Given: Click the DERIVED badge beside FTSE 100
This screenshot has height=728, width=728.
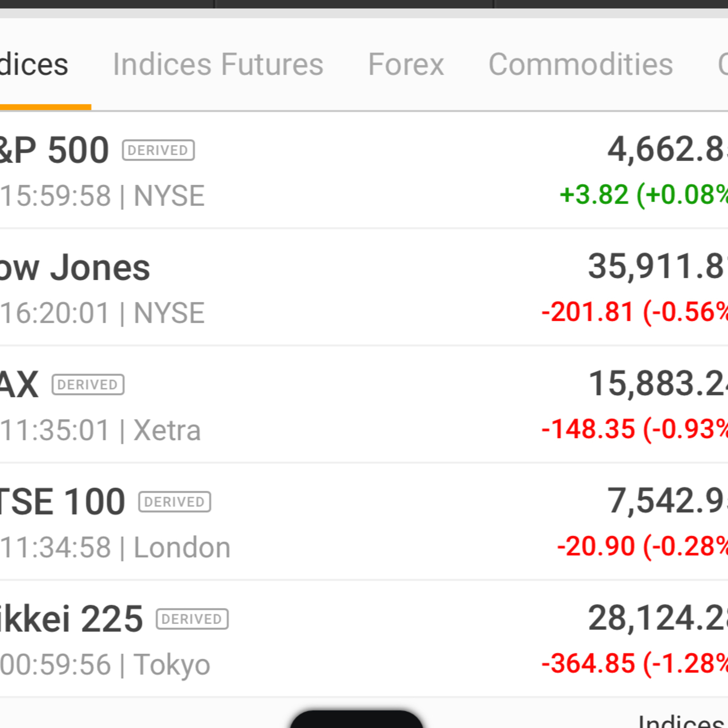Looking at the screenshot, I should tap(174, 502).
